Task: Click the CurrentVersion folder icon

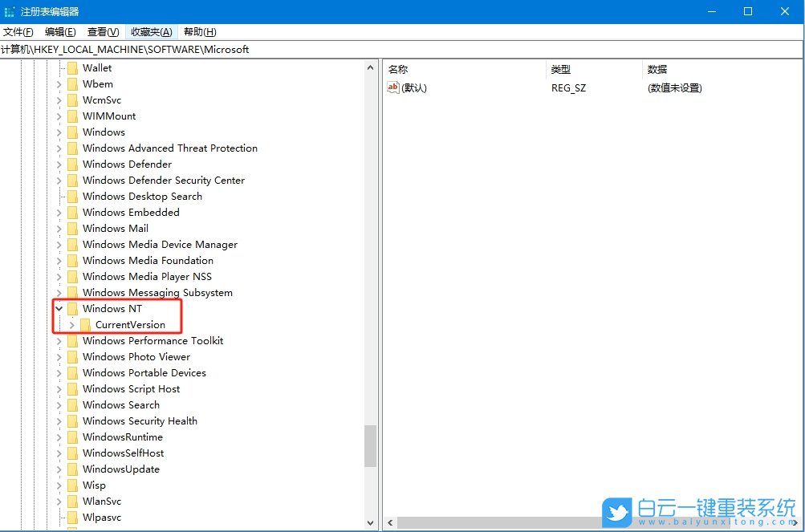Action: [85, 324]
